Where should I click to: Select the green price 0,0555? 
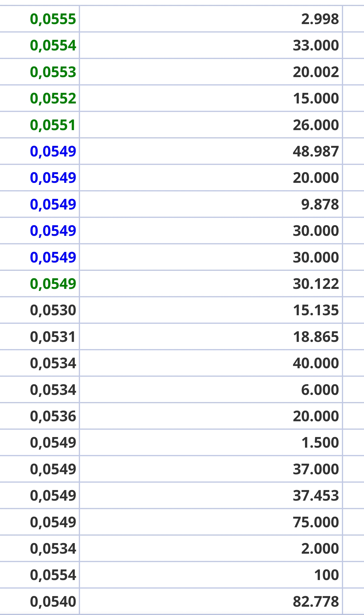(53, 19)
